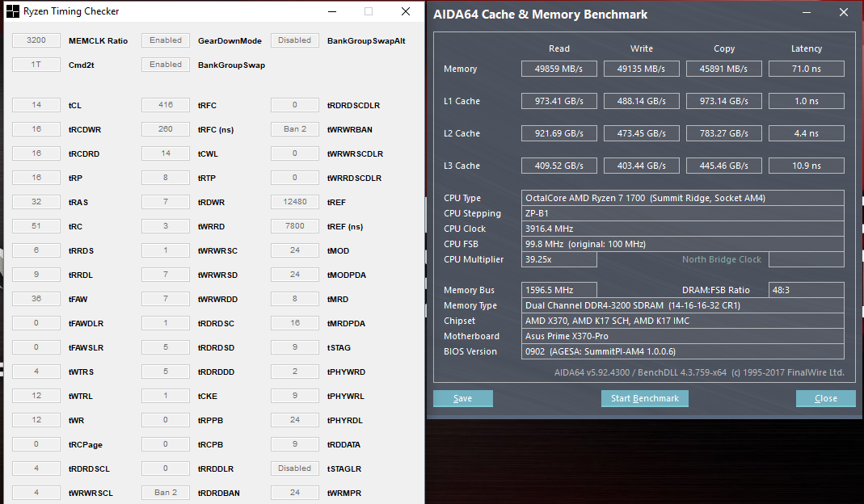Select the tRP value box

(36, 178)
